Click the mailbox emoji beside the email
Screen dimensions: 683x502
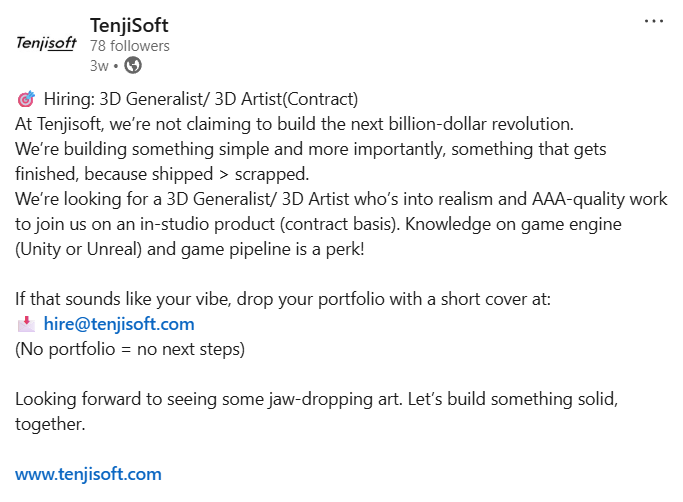click(26, 324)
